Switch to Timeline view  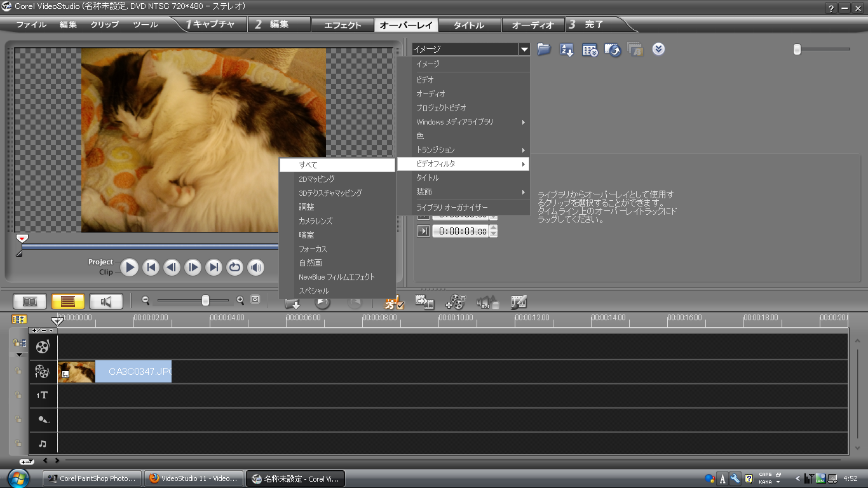tap(68, 301)
